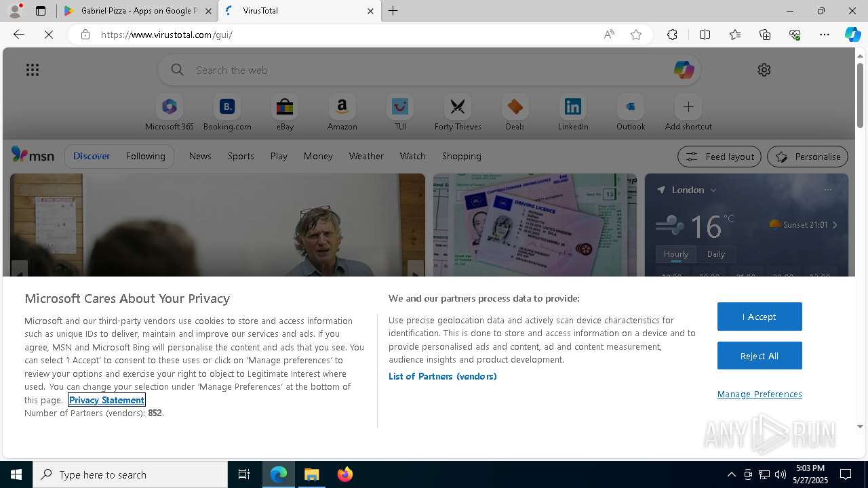This screenshot has width=868, height=488.
Task: Close the VirusTotal tab
Action: point(370,11)
